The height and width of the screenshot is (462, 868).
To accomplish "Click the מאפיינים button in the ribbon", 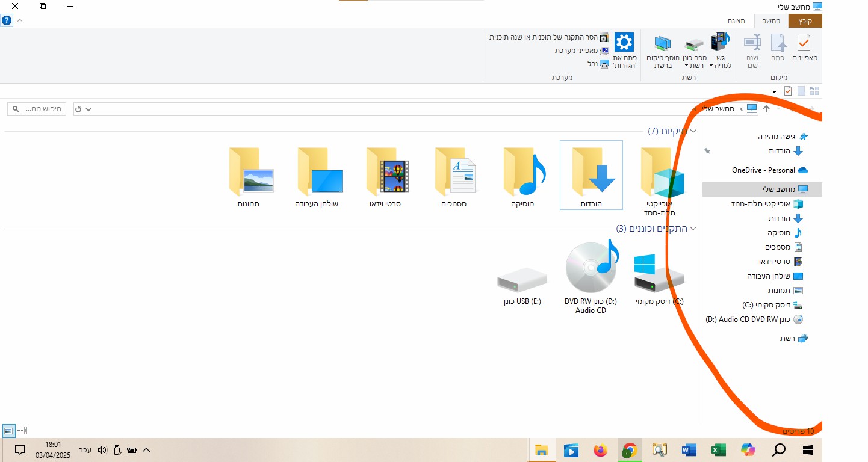I will (x=804, y=48).
